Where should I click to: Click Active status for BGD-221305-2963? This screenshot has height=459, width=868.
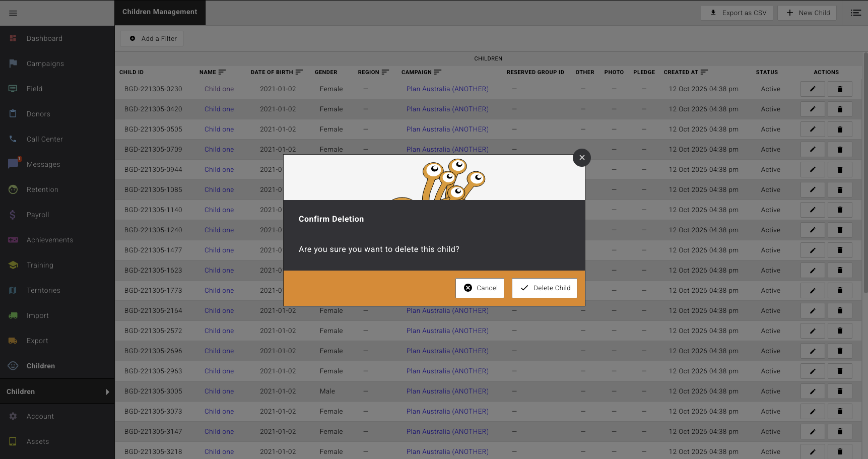(771, 371)
